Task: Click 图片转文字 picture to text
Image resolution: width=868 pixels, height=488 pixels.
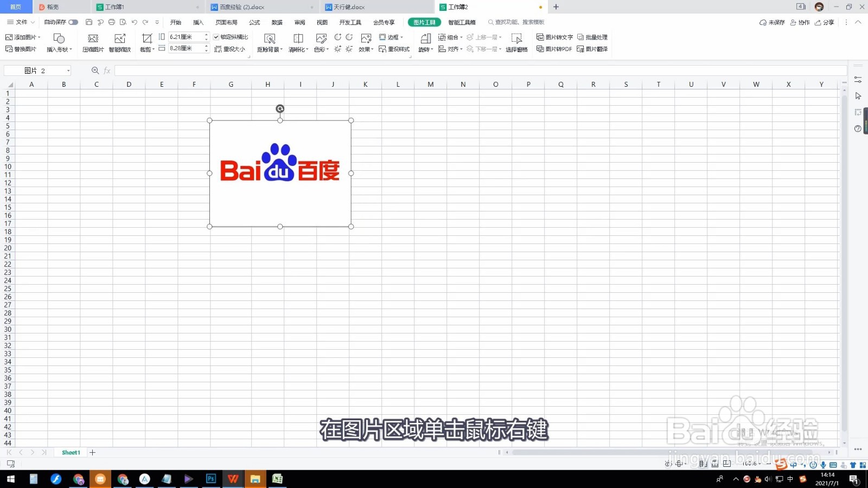Action: [x=554, y=37]
